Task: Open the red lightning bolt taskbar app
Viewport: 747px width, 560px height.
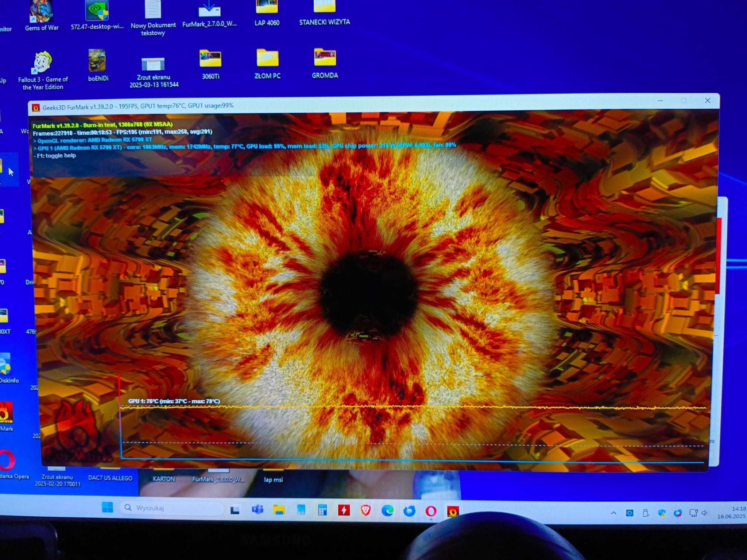Action: click(x=344, y=510)
